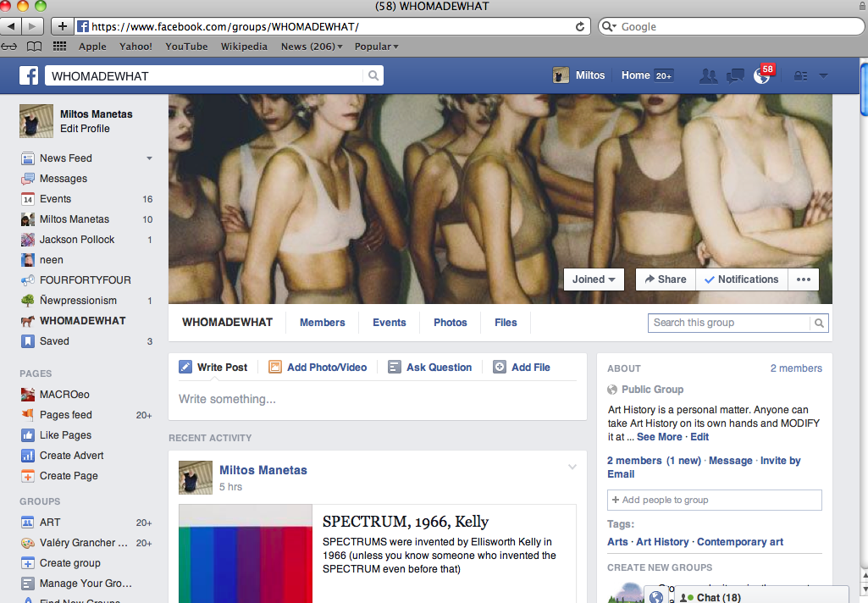
Task: Open the Apple bookmark
Action: 92,47
